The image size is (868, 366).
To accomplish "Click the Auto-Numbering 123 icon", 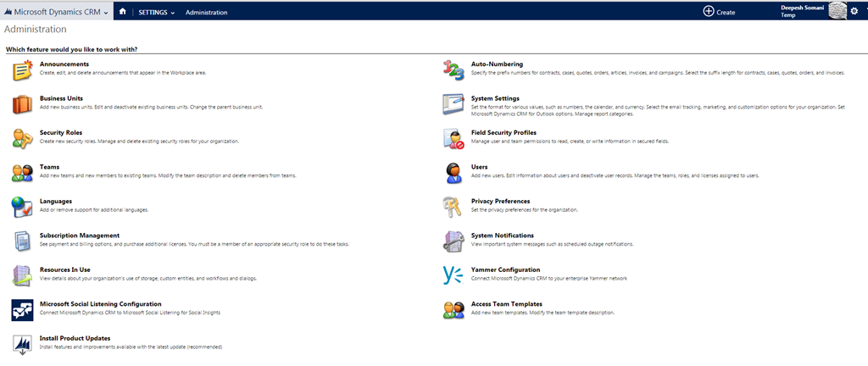I will pyautogui.click(x=453, y=71).
